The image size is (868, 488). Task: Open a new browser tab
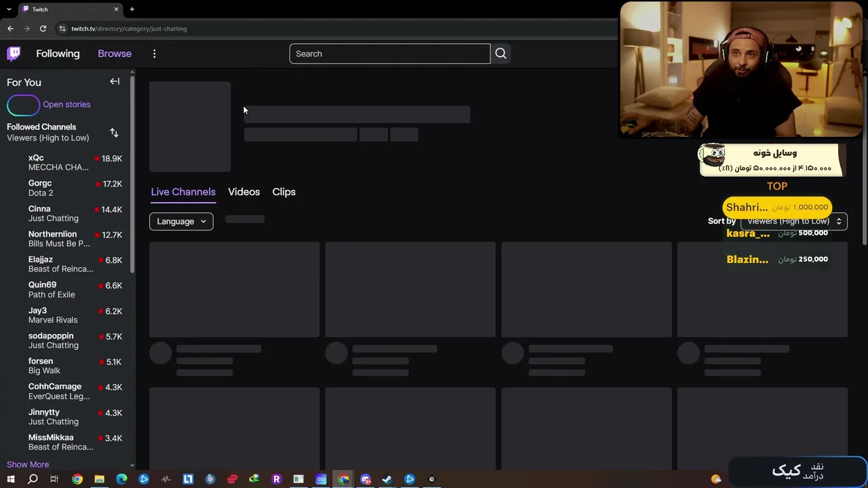[132, 9]
